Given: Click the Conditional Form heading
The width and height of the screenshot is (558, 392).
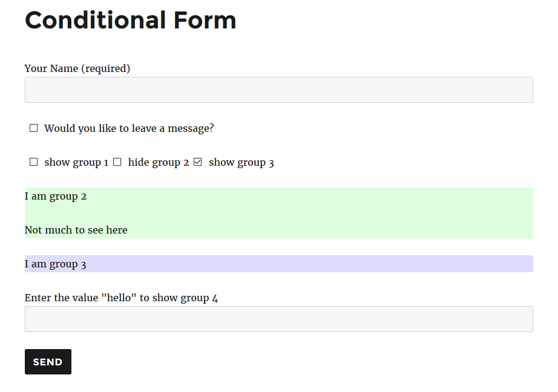Looking at the screenshot, I should tap(130, 21).
